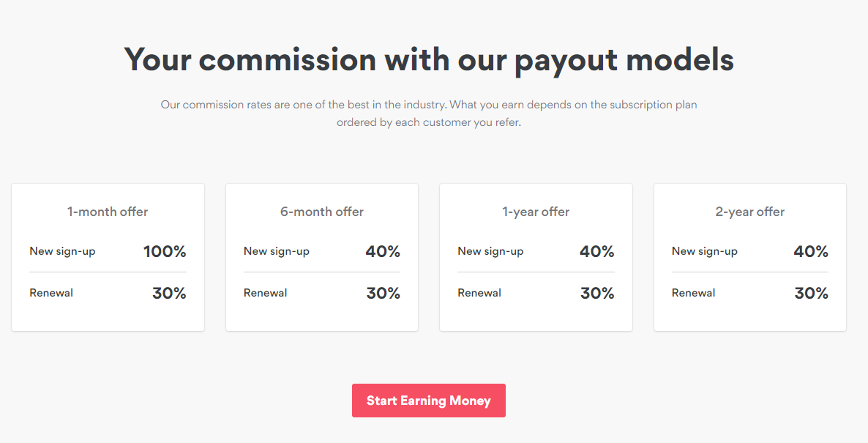
Task: Select the 2-year offer card title
Action: (x=749, y=212)
